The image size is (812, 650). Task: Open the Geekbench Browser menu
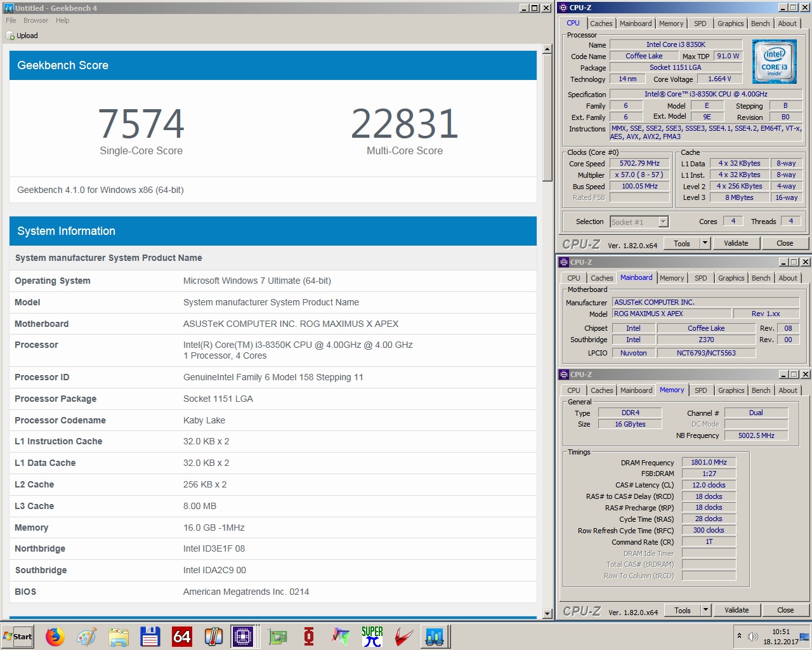coord(36,20)
